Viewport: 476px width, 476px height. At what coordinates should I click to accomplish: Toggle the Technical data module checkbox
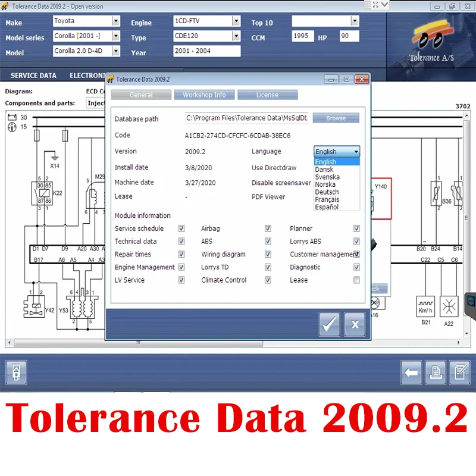(181, 242)
